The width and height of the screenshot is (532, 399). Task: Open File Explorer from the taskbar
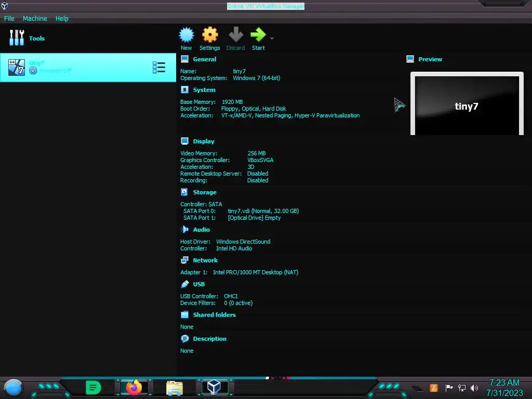coord(175,388)
